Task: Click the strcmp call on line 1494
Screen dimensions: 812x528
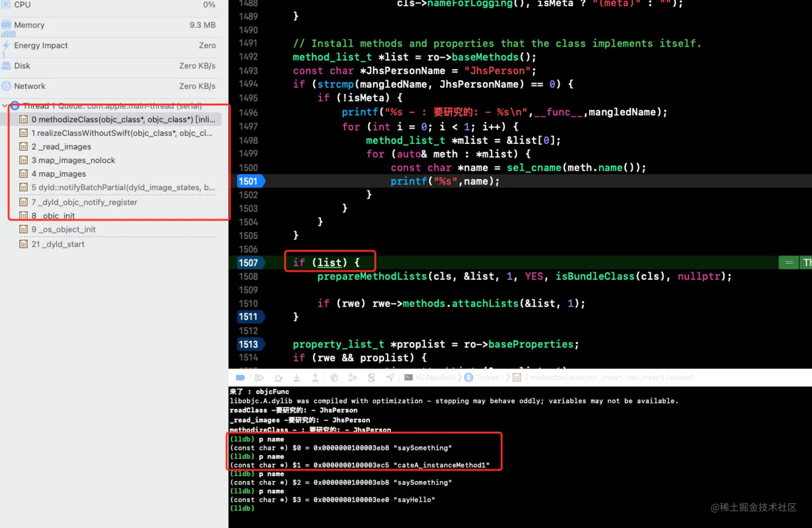Action: pos(336,84)
